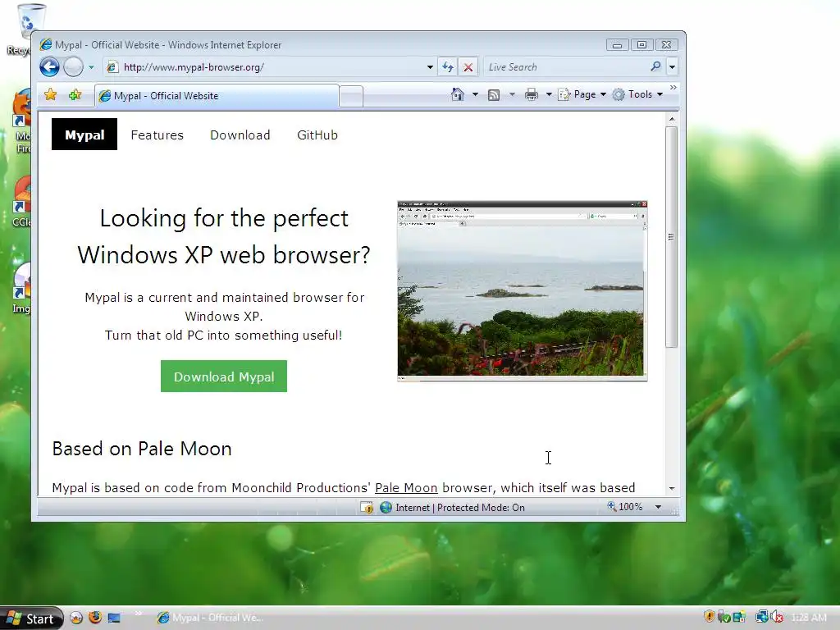Screen dimensions: 840x630
Task: Open the Page menu
Action: point(582,94)
